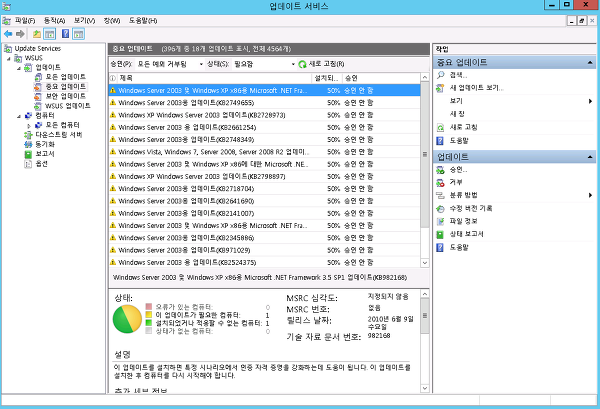Select the update row KB2524375
Viewport: 600px width, 409px height.
tap(264, 262)
